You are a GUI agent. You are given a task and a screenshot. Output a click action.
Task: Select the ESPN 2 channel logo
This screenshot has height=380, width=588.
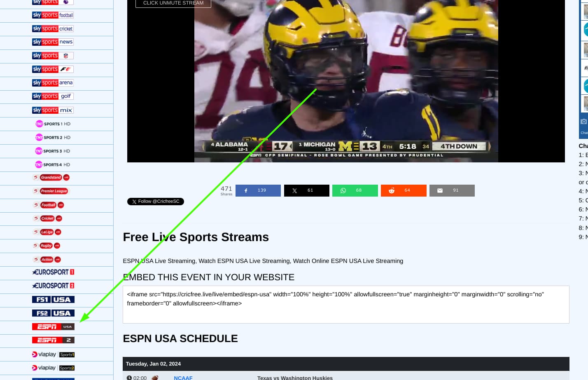tap(53, 340)
